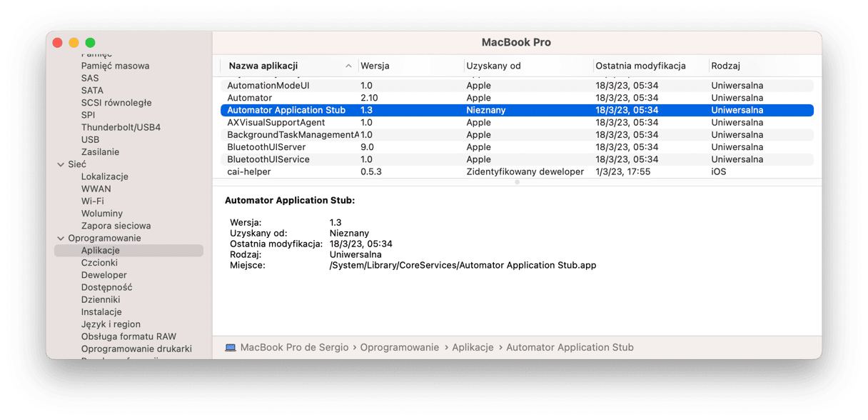Viewport: 868px width, 420px height.
Task: Select Zapora sieciowa in sidebar
Action: [x=116, y=226]
